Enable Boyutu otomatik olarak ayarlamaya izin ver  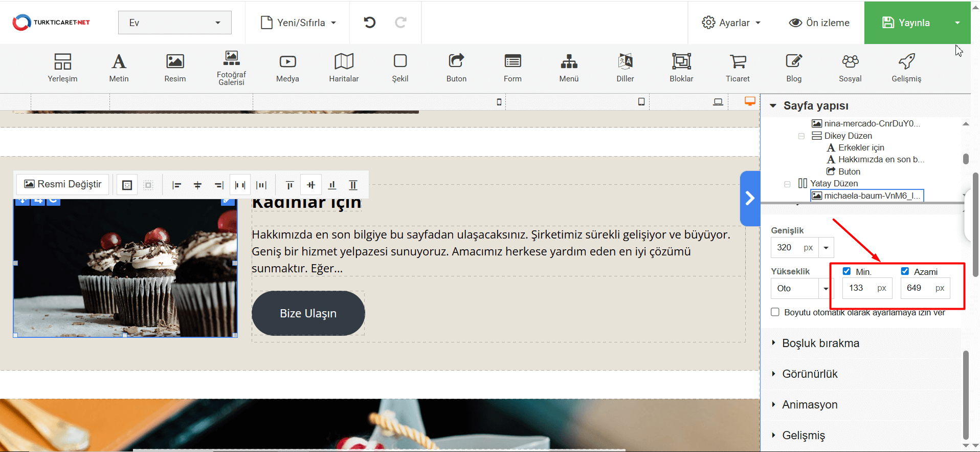tap(775, 312)
